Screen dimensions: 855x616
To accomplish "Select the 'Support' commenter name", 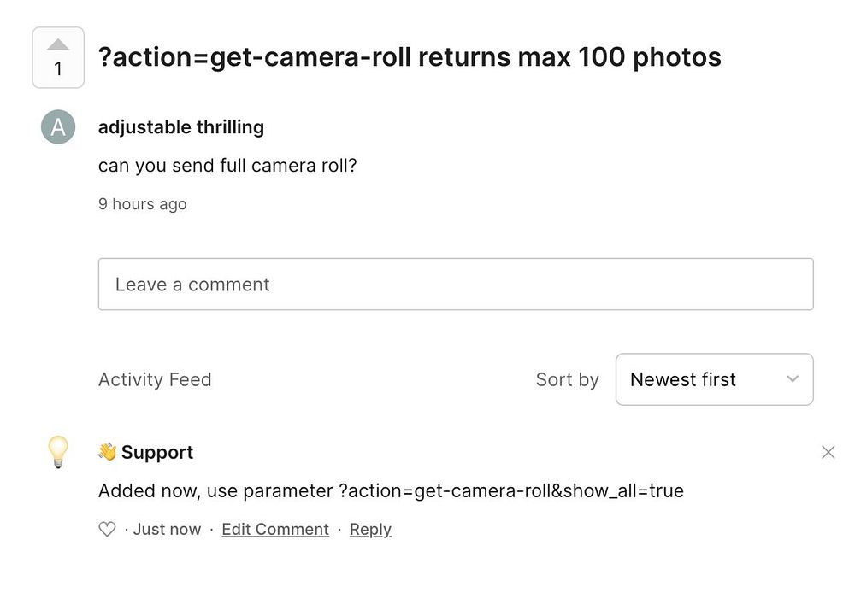I will (157, 452).
